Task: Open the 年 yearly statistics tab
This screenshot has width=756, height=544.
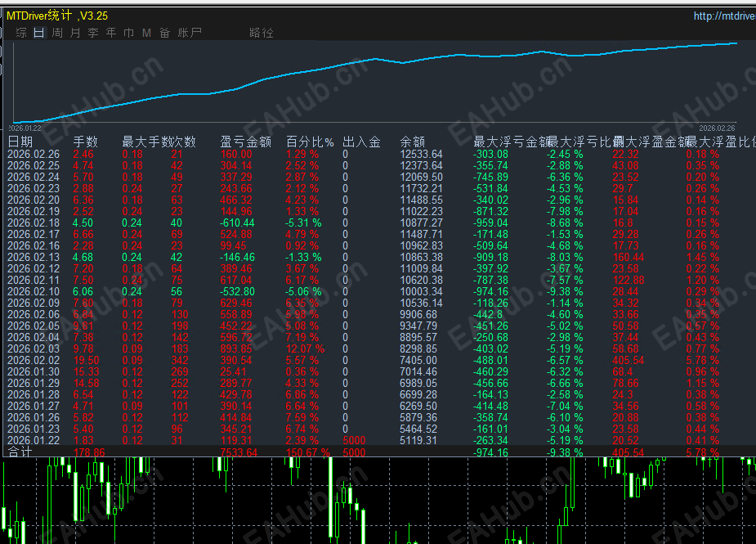Action: point(111,33)
